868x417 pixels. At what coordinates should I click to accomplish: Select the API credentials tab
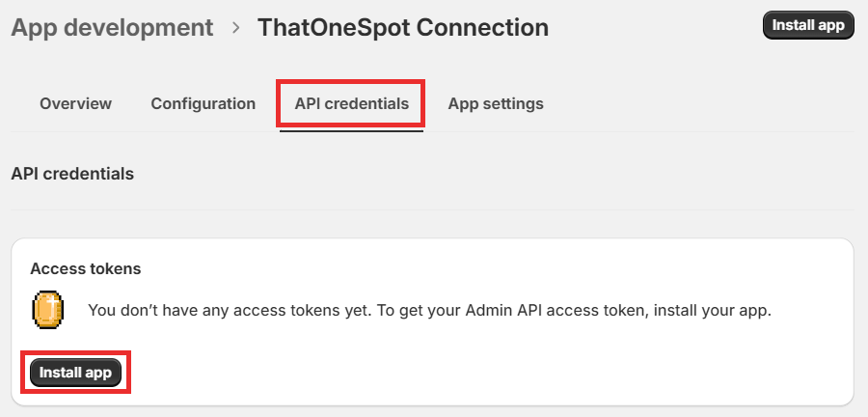[x=351, y=103]
